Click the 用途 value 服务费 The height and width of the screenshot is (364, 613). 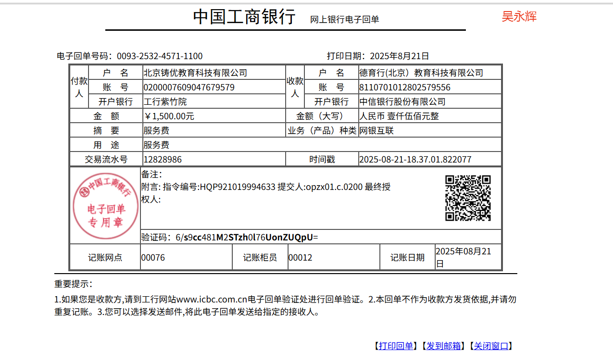tap(156, 145)
